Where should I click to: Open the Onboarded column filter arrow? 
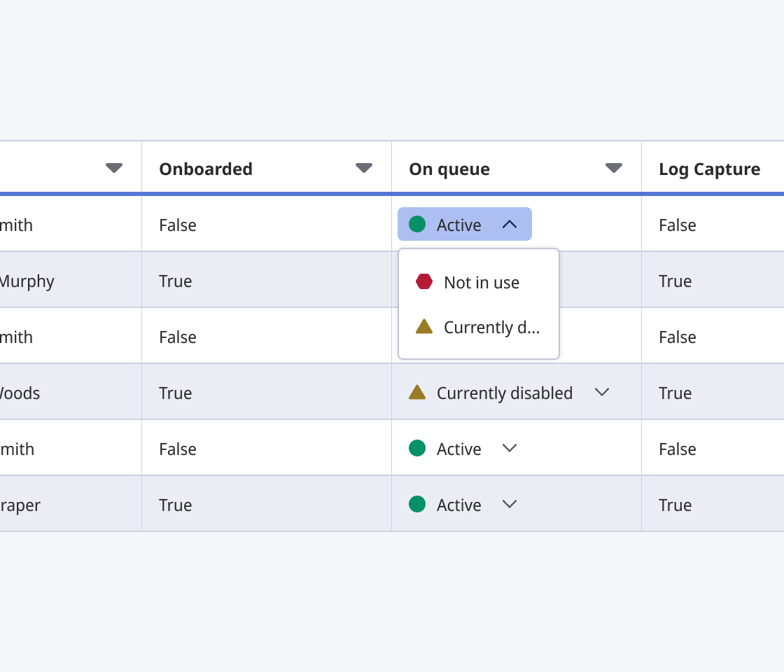tap(363, 168)
